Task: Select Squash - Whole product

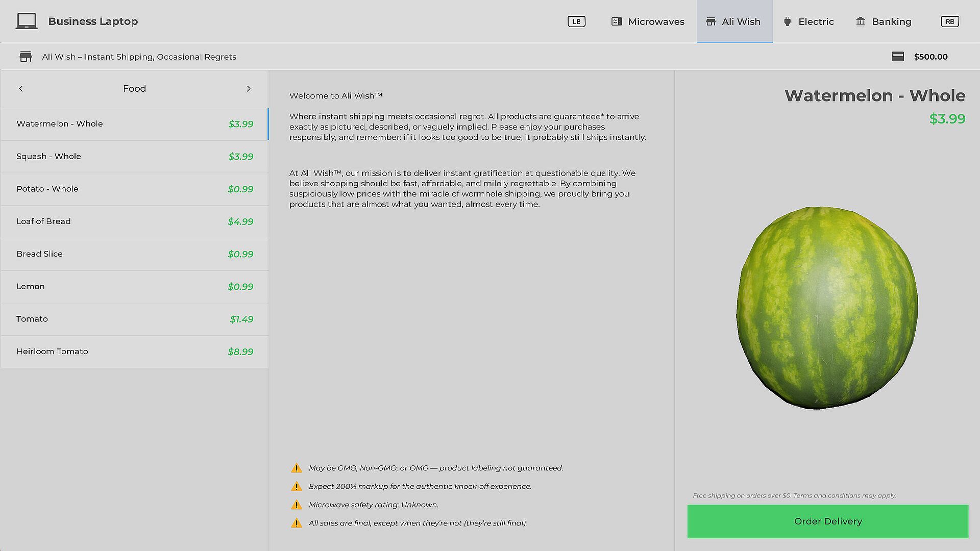Action: tap(135, 157)
